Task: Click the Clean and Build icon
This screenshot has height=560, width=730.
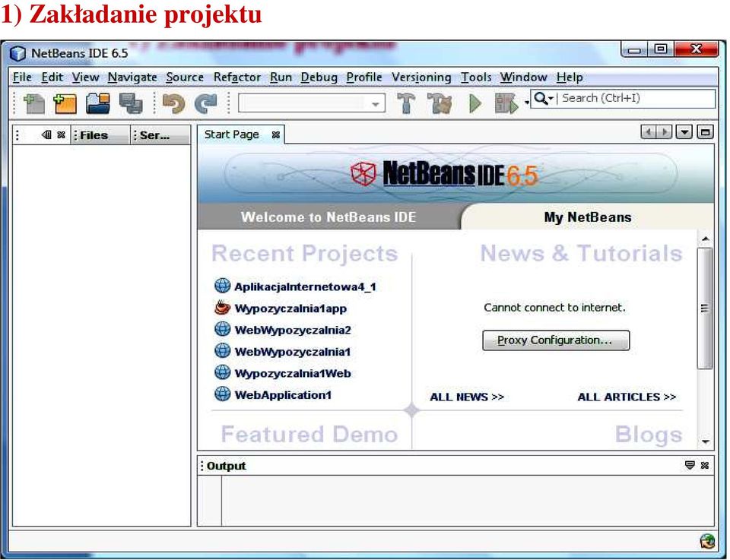Action: pyautogui.click(x=440, y=103)
